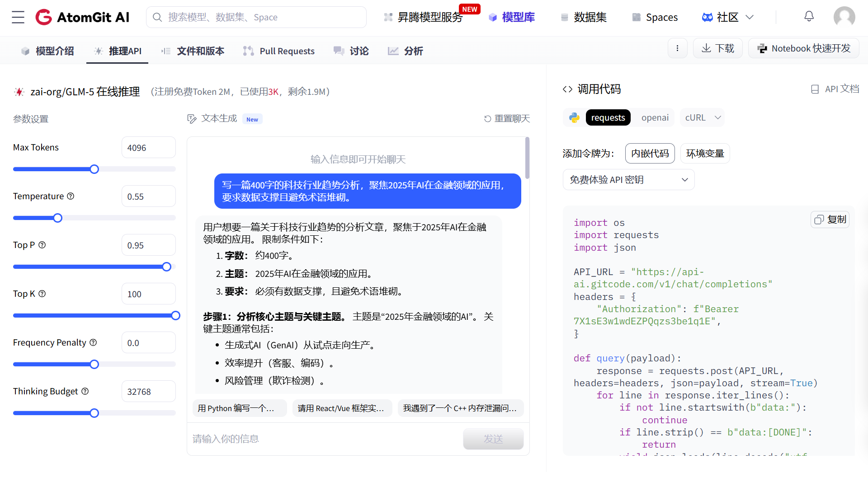Image resolution: width=868 pixels, height=477 pixels.
Task: Click the Notebook 快速开发 button
Action: pos(803,48)
